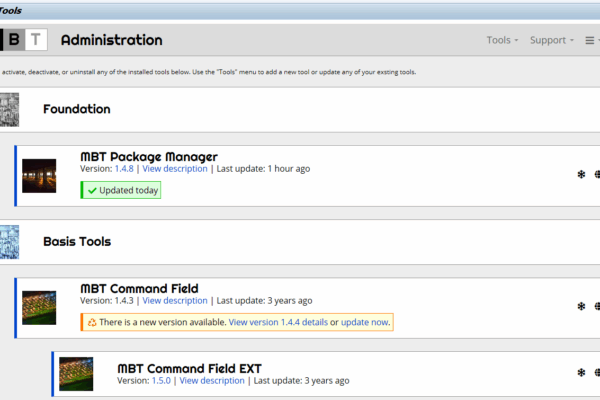Open MBT Package Manager thumbnail image

pos(39,175)
